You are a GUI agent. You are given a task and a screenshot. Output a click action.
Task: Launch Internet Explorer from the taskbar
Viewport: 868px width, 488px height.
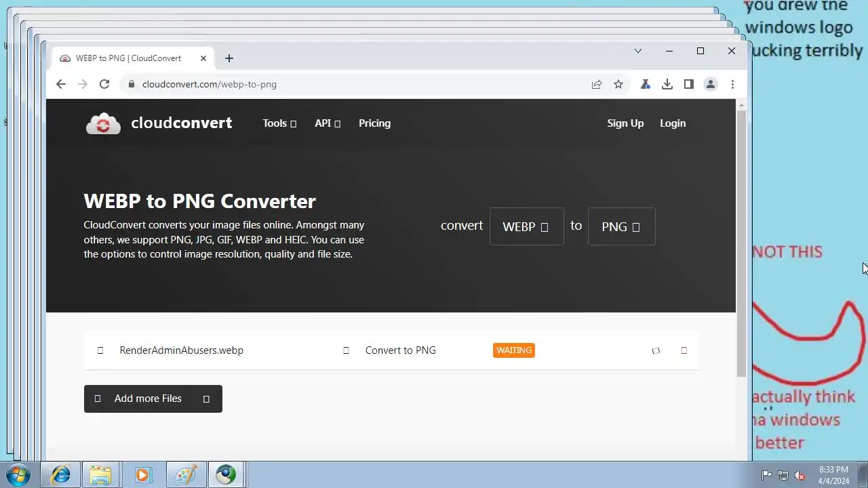(x=61, y=474)
